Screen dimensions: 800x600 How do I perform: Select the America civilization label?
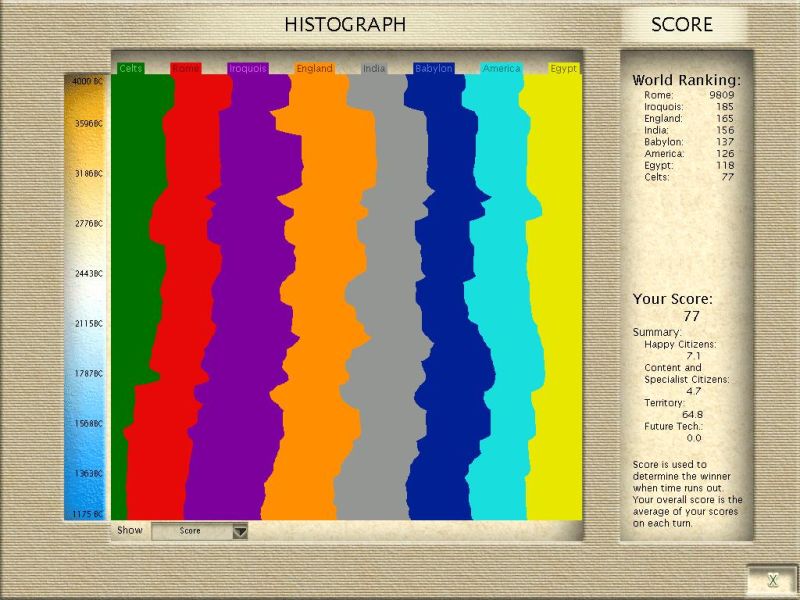[501, 69]
